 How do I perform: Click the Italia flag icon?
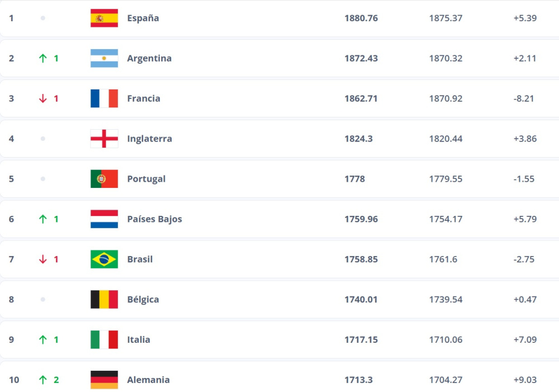(x=104, y=339)
